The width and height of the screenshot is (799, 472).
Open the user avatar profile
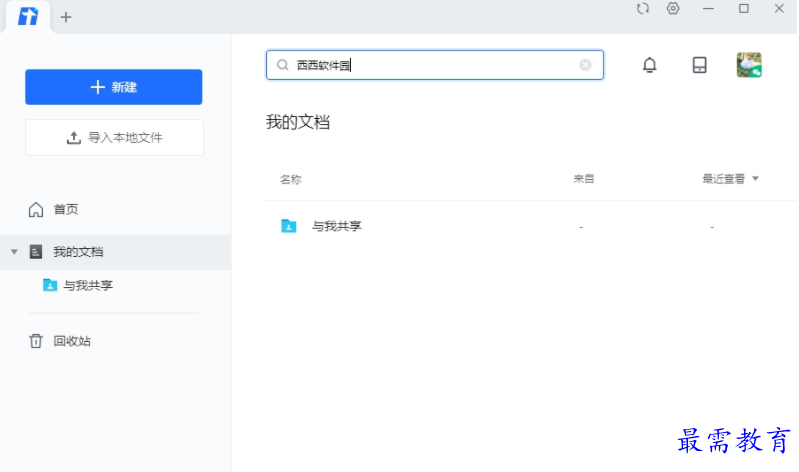point(749,65)
